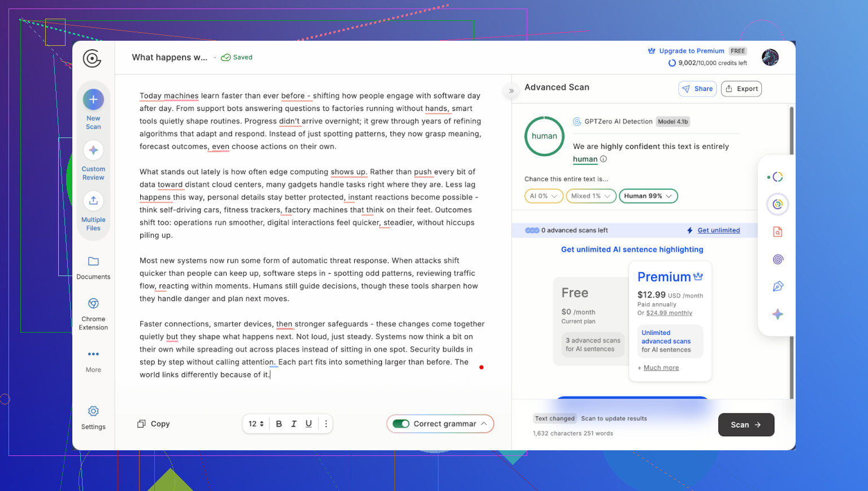Image resolution: width=868 pixels, height=491 pixels.
Task: Click the Get unlimited link
Action: coord(718,230)
